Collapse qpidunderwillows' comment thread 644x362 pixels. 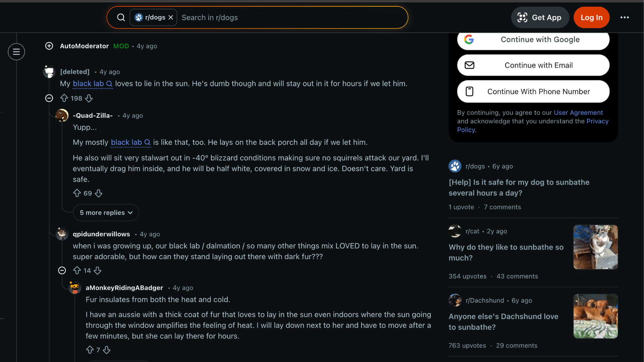point(62,270)
